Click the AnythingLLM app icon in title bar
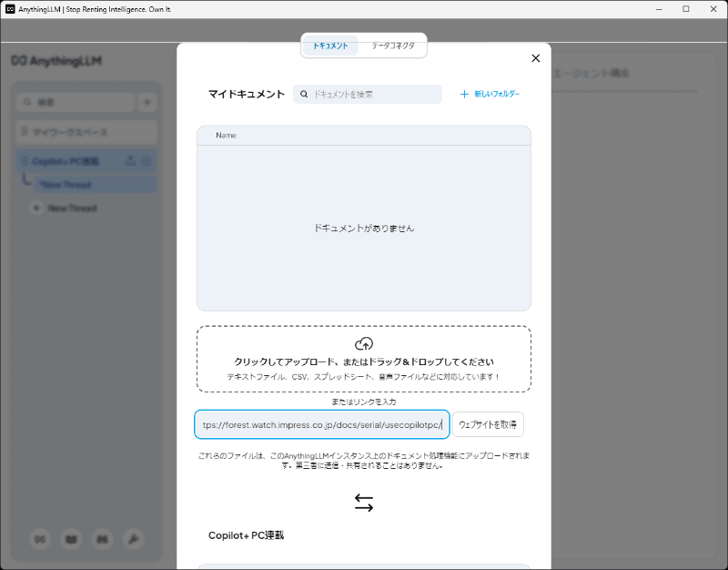 tap(10, 9)
